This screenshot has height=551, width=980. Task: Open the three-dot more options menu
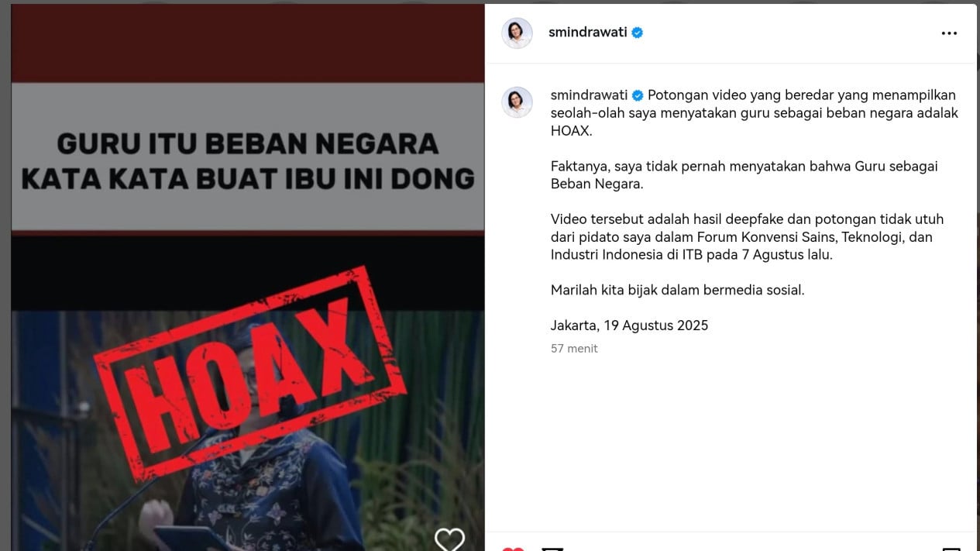click(949, 33)
